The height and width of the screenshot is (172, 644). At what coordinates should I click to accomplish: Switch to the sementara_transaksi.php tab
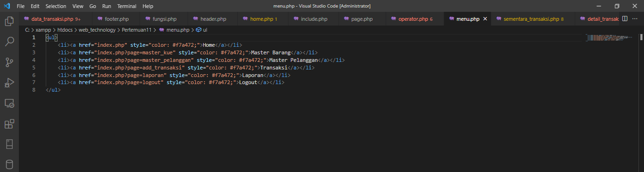(530, 19)
